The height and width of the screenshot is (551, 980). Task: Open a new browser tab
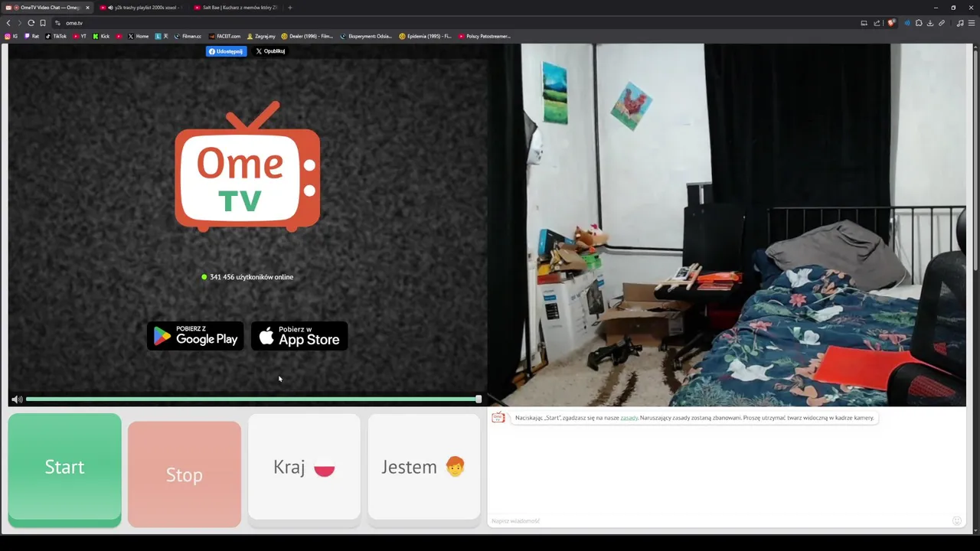[289, 8]
